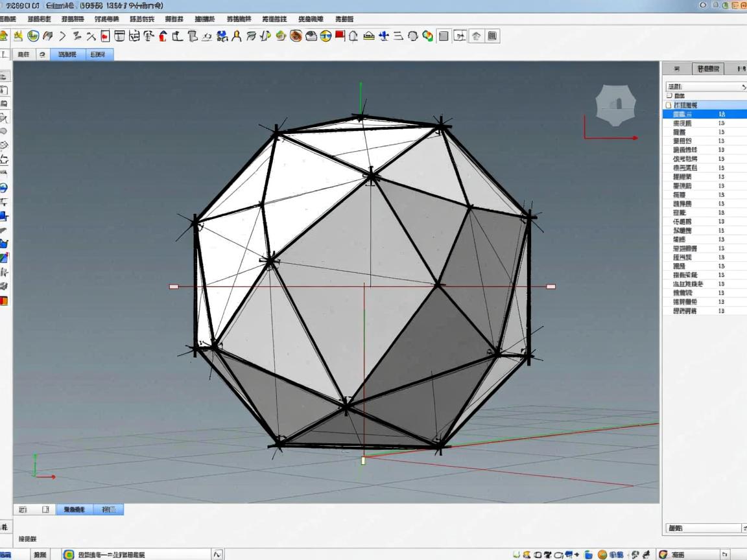Click the orange round ball icon in the toolbar

[296, 36]
